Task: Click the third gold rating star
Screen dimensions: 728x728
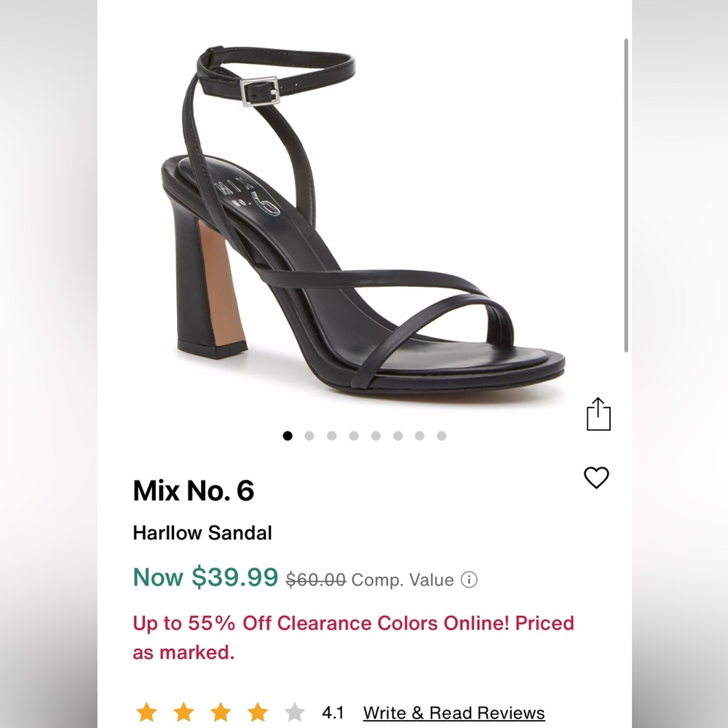Action: [x=221, y=713]
